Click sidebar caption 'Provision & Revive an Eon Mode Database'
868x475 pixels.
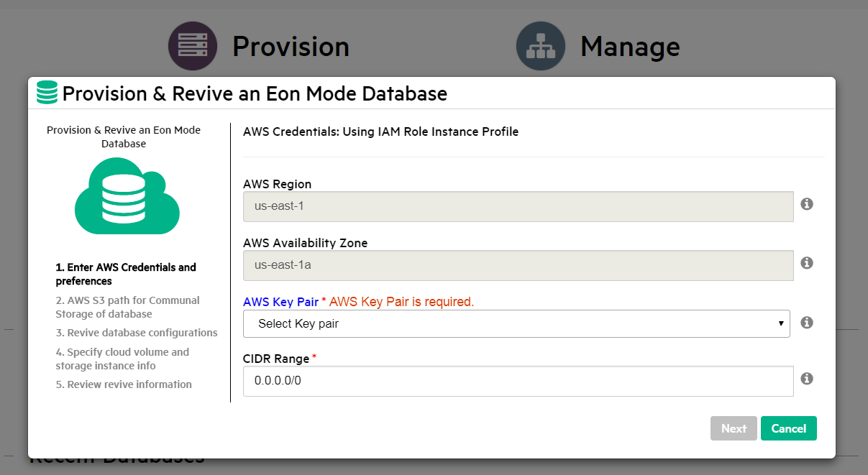click(124, 137)
